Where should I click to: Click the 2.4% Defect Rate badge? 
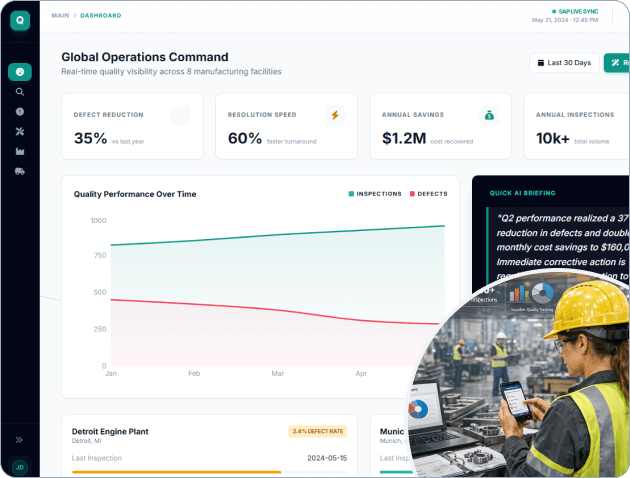point(317,431)
